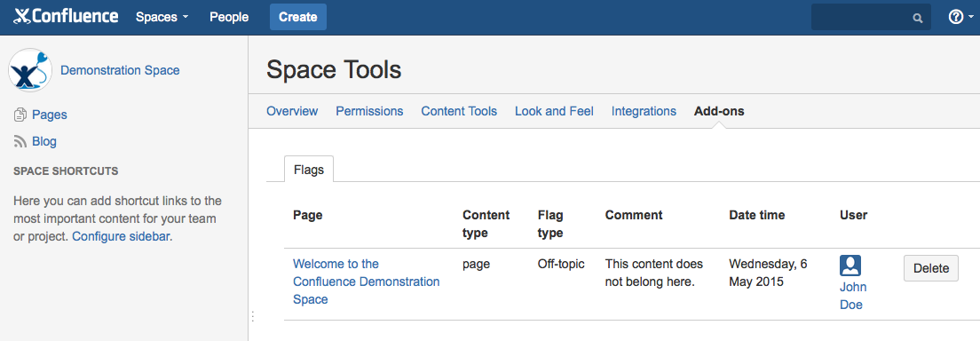
Task: Click the Content type column header
Action: click(486, 224)
